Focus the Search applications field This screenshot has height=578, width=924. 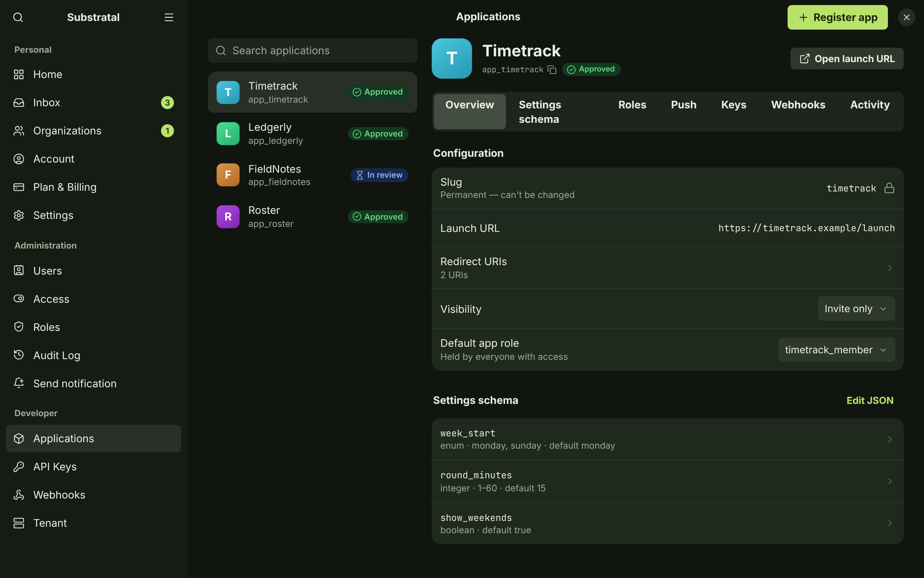click(x=312, y=51)
